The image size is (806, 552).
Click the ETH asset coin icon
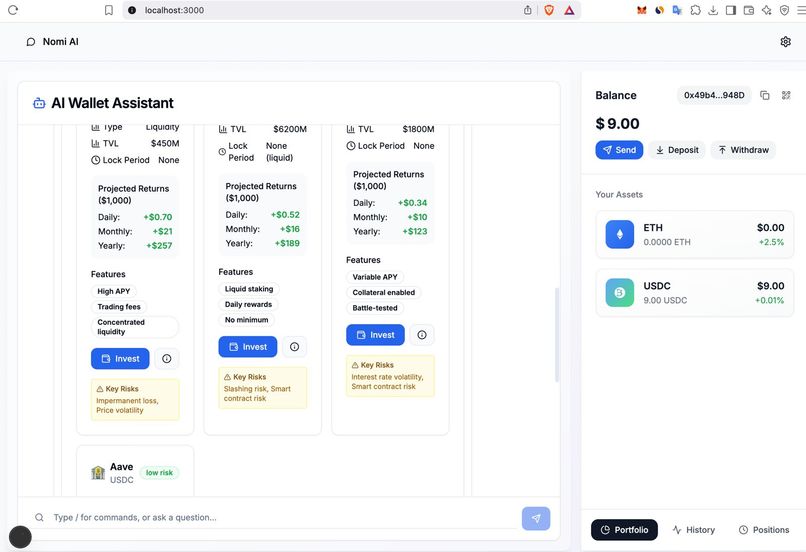pyautogui.click(x=619, y=234)
